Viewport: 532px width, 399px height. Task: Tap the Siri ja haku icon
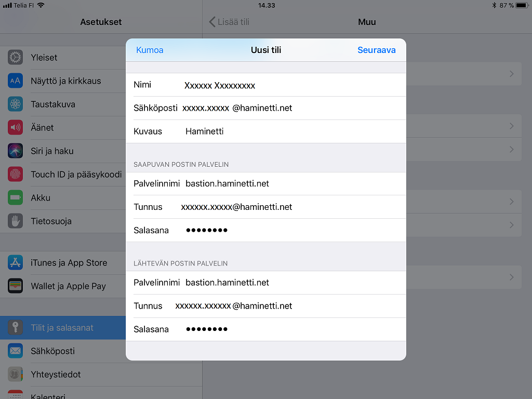pyautogui.click(x=15, y=151)
